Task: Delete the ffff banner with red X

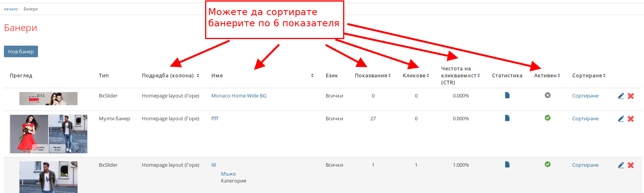Action: 631,119
